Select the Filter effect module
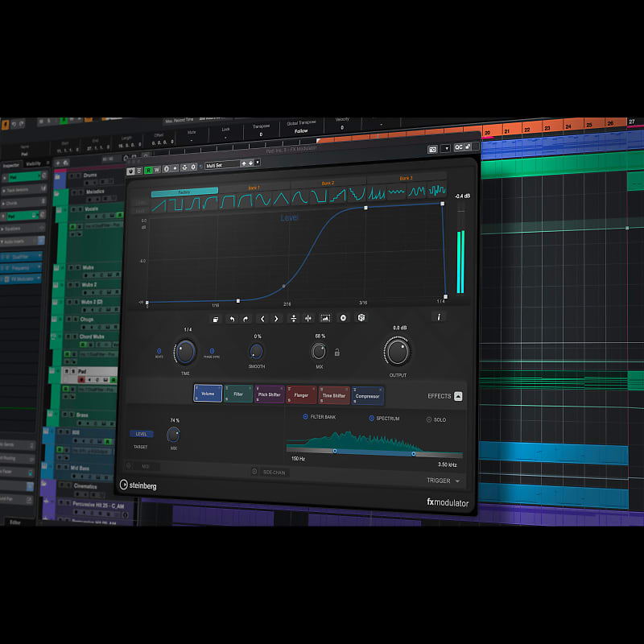The width and height of the screenshot is (644, 644). (238, 394)
